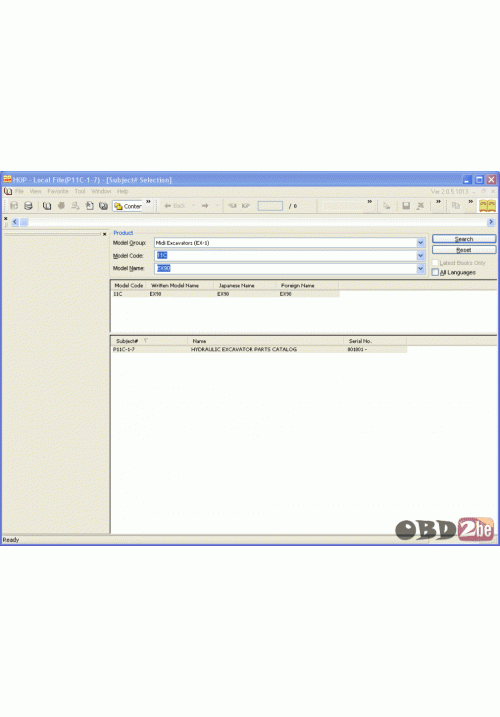Click the save floppy disk icon
Viewport: 500px width, 717px height.
(406, 206)
